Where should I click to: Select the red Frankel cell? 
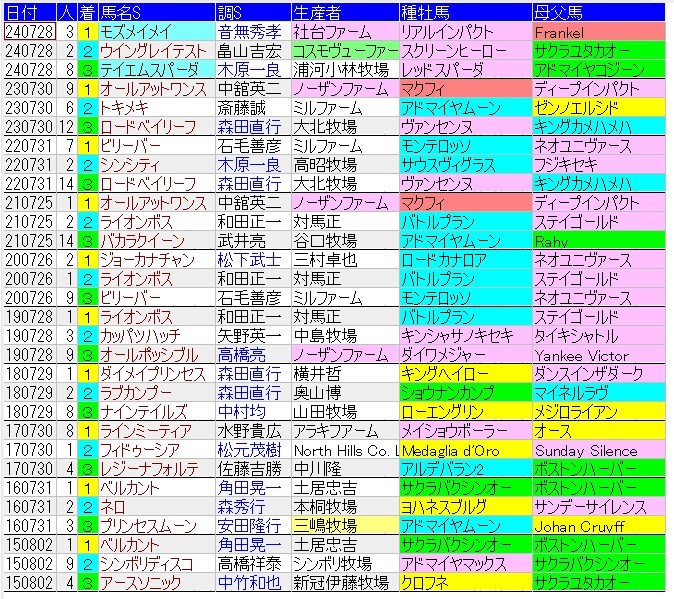click(x=599, y=32)
